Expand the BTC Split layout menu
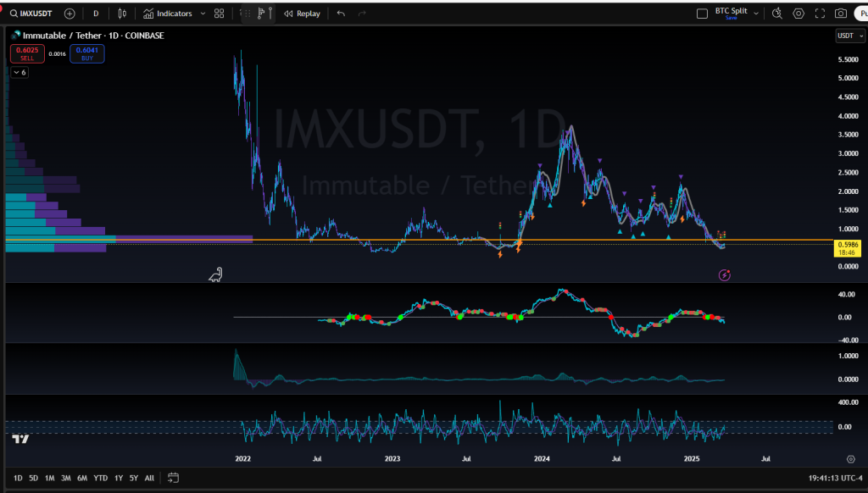This screenshot has height=493, width=868. (756, 14)
